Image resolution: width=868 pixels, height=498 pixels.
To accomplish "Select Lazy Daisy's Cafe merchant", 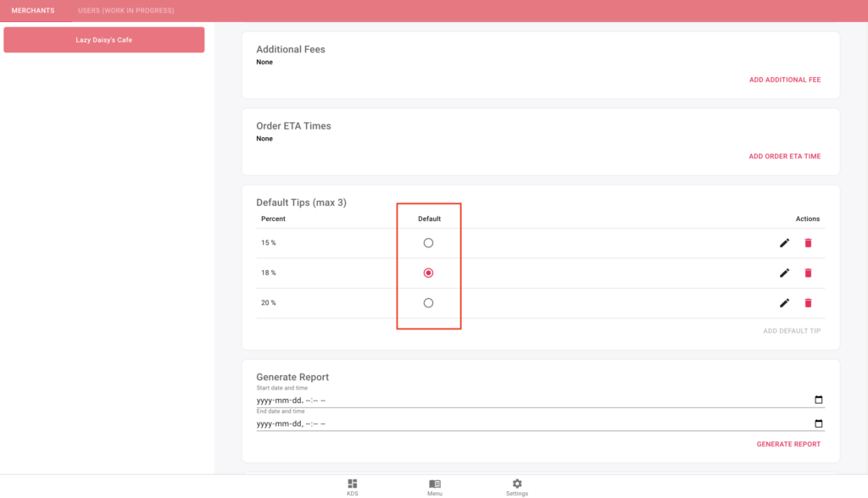I will click(104, 40).
